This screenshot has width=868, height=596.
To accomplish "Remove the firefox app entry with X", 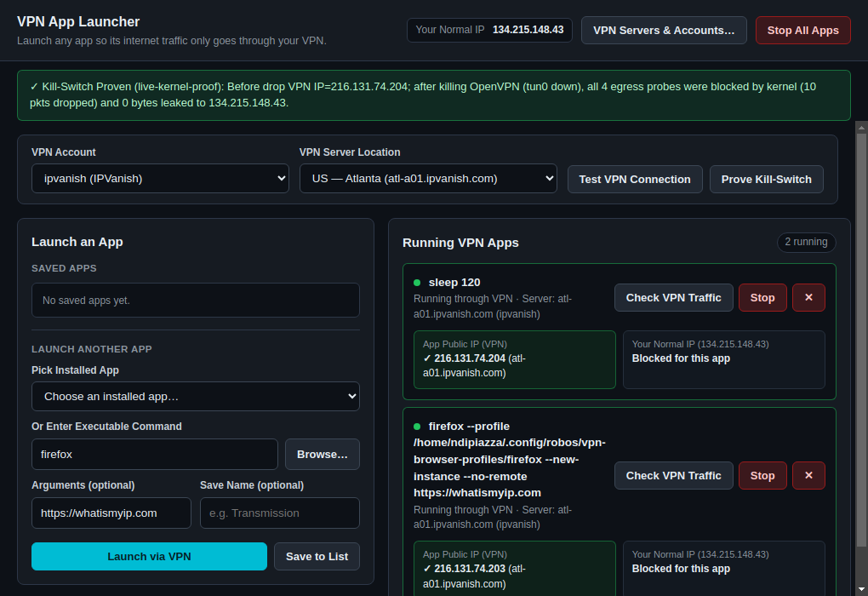I will point(808,475).
